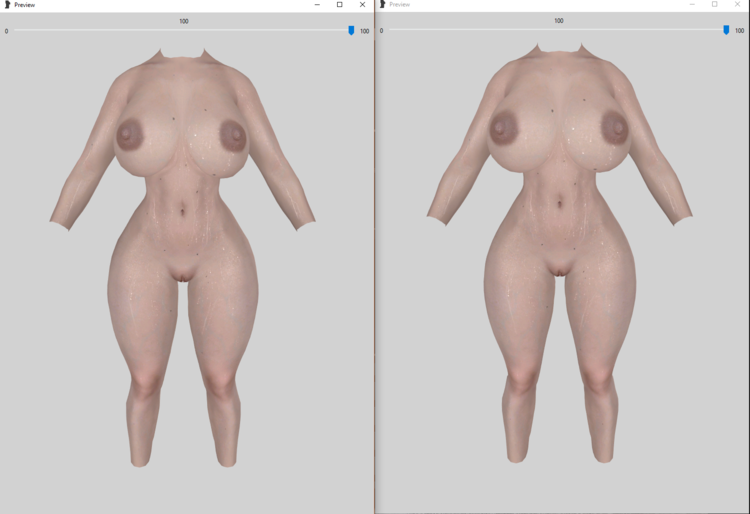Click the right Preview window slider track
Image resolution: width=750 pixels, height=514 pixels.
click(x=559, y=30)
